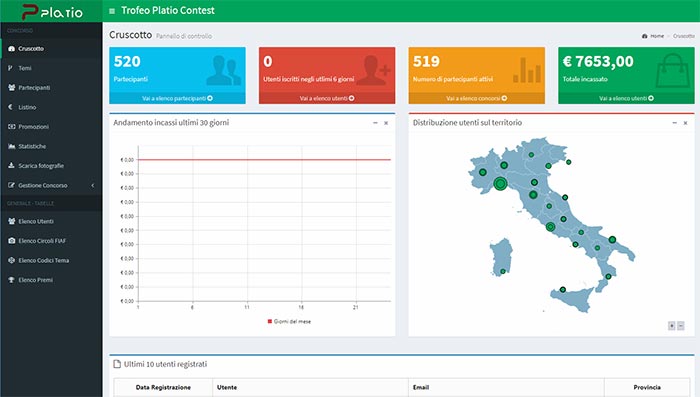This screenshot has height=397, width=700.
Task: Open the Promozioni menu item
Action: point(51,127)
